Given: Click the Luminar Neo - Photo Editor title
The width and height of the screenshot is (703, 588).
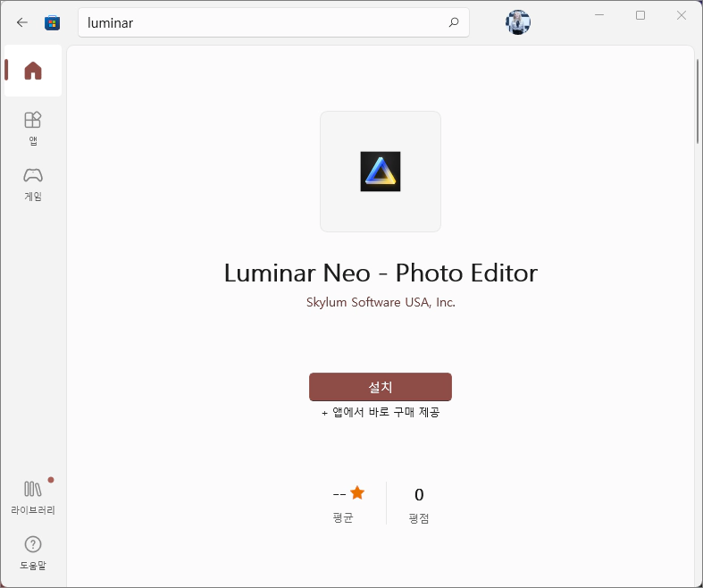Looking at the screenshot, I should click(381, 273).
